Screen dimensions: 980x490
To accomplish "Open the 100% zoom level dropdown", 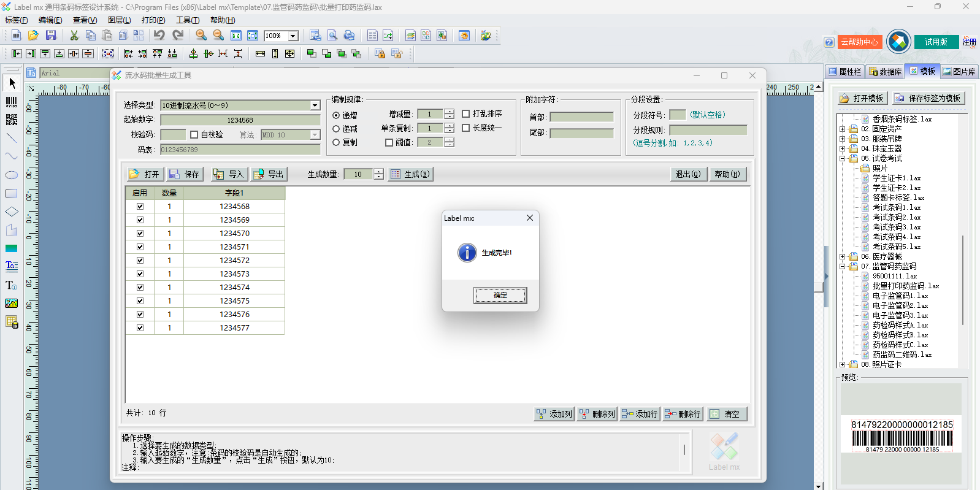I will (x=293, y=36).
